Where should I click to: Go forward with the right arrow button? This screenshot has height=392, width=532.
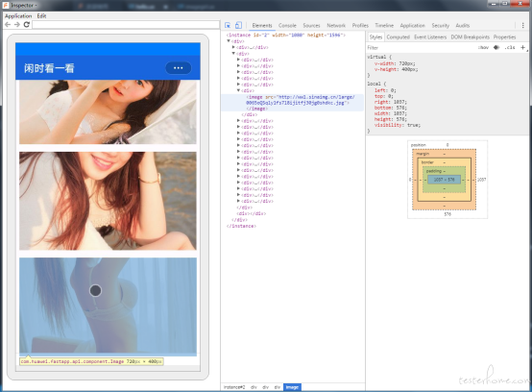click(17, 24)
